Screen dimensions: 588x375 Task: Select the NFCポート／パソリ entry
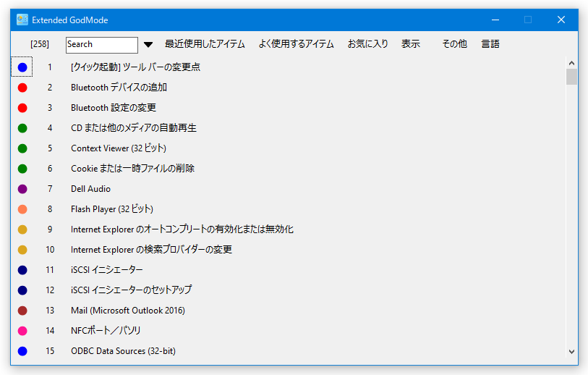coord(106,331)
